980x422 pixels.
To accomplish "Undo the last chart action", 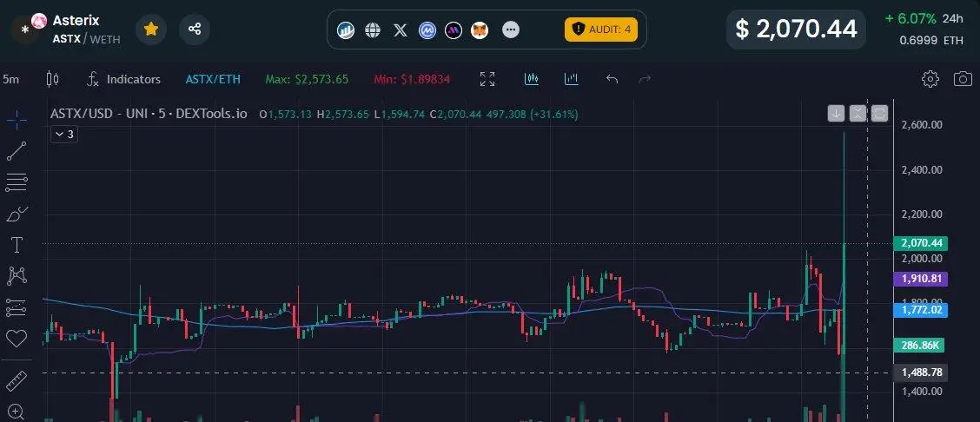I will click(612, 79).
